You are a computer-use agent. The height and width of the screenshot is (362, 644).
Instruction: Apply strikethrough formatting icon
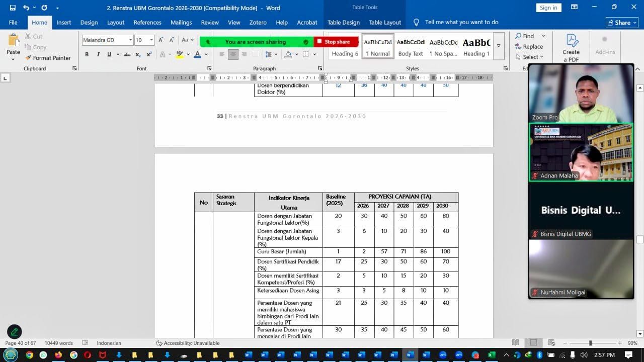pyautogui.click(x=127, y=54)
